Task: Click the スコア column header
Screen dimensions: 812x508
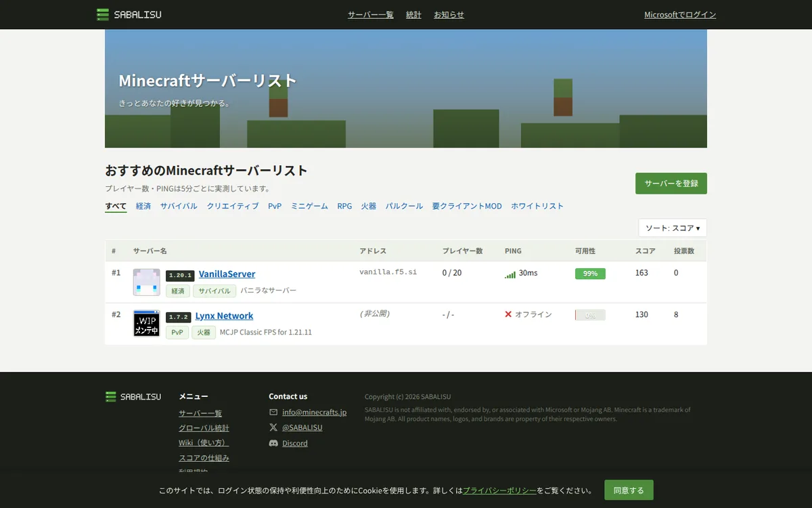Action: click(x=646, y=251)
